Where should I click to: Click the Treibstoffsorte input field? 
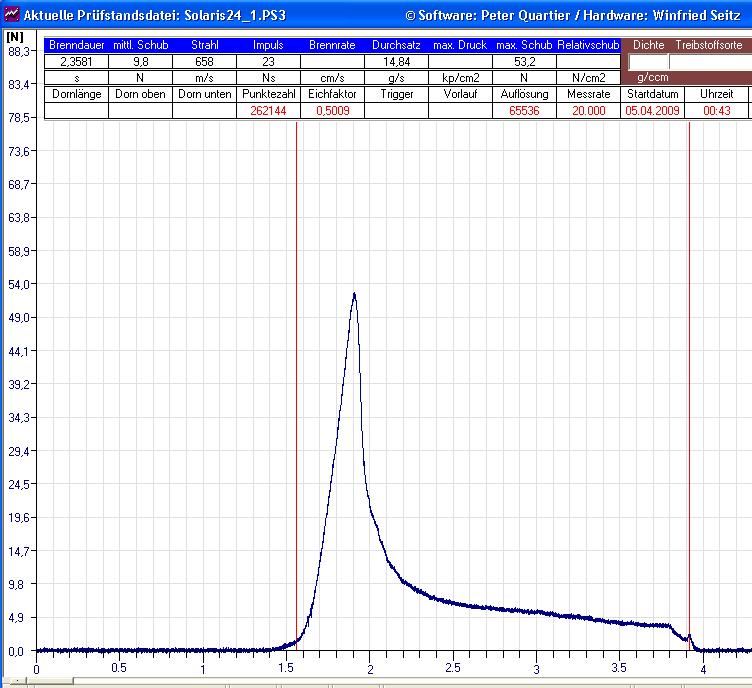710,62
